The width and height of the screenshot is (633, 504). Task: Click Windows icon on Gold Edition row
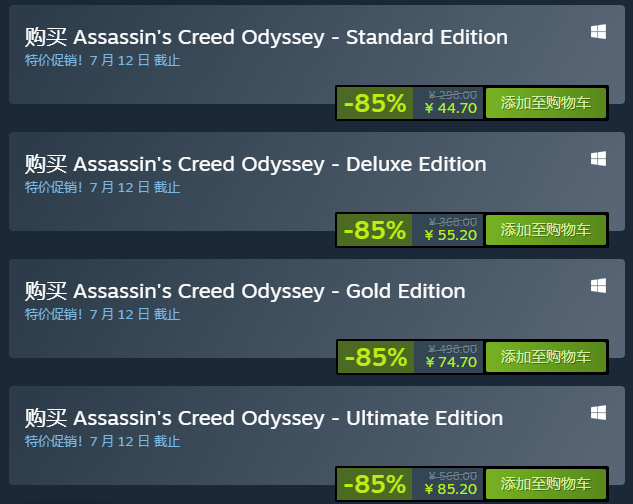(598, 286)
